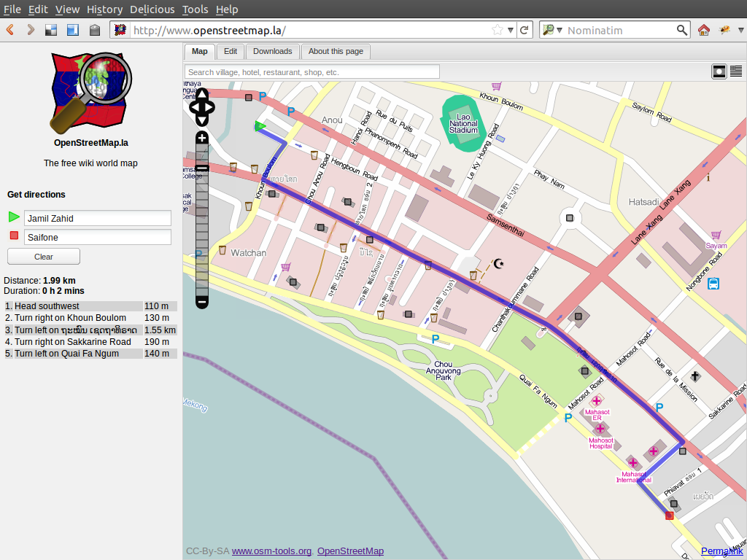Click the zoom in plus on the map
The width and height of the screenshot is (747, 560).
pyautogui.click(x=202, y=137)
